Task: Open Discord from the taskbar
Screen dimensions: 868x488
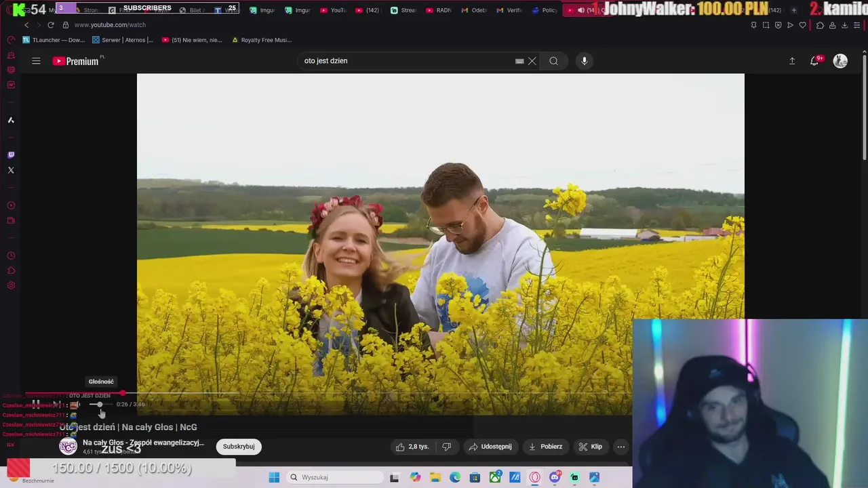Action: click(555, 477)
